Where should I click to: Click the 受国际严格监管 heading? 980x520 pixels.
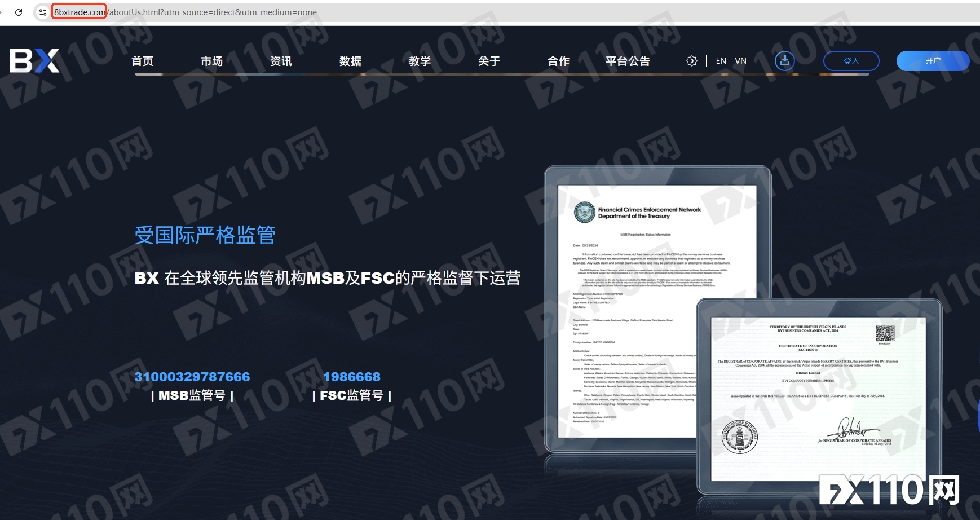(205, 235)
